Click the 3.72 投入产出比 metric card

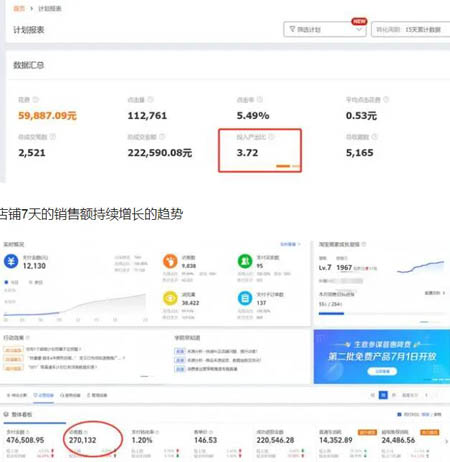tap(260, 150)
